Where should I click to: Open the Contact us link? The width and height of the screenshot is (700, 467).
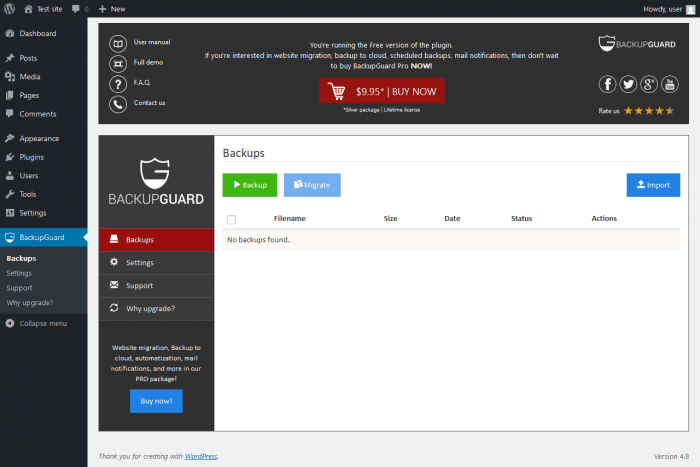click(150, 103)
